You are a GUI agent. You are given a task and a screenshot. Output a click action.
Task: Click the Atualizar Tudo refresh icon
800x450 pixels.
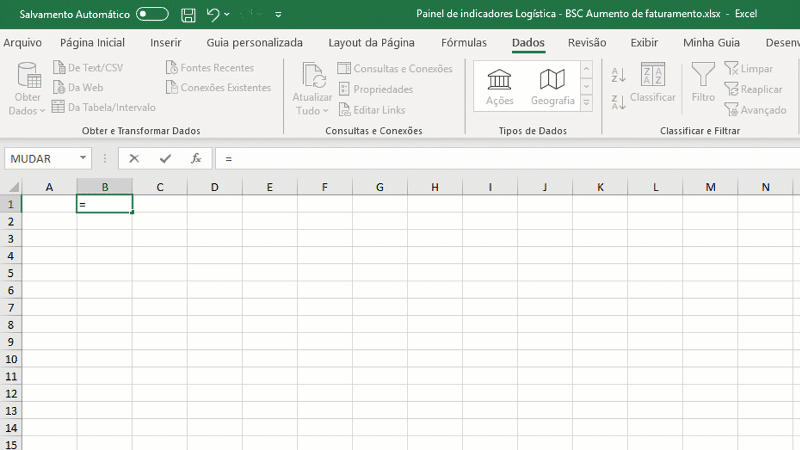[x=313, y=76]
